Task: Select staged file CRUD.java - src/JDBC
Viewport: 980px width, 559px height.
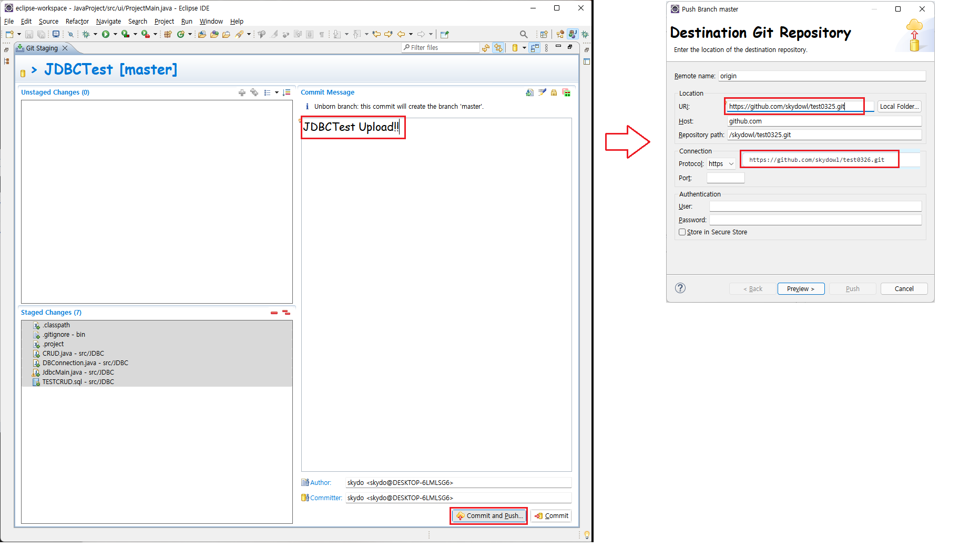Action: (x=73, y=354)
